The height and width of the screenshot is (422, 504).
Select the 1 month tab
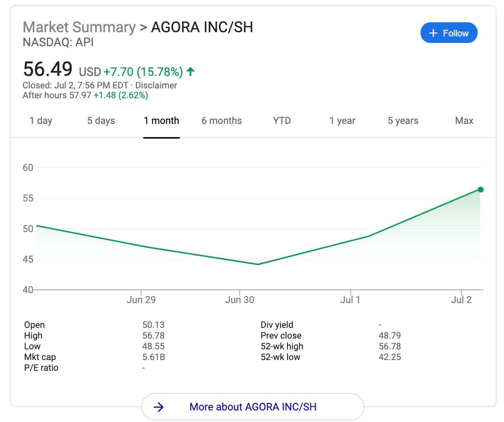pyautogui.click(x=162, y=121)
